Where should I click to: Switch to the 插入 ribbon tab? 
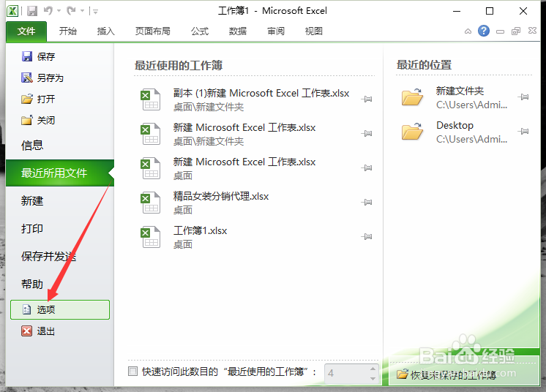[x=105, y=31]
